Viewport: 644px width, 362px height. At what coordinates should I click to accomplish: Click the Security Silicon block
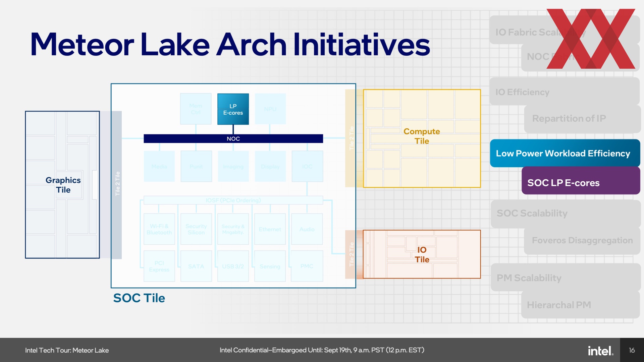[196, 229]
